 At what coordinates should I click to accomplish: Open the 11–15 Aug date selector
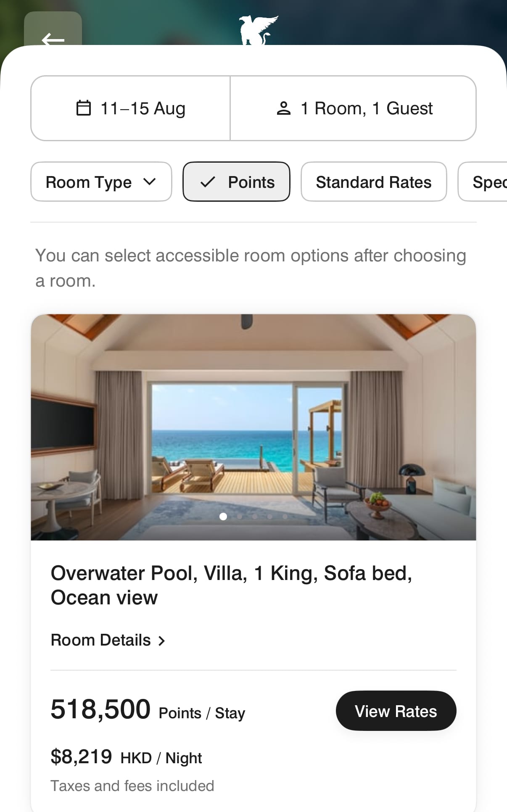[130, 108]
